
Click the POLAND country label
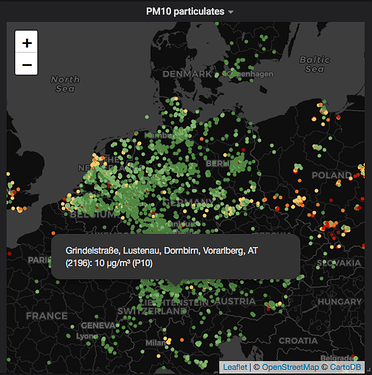click(x=332, y=175)
